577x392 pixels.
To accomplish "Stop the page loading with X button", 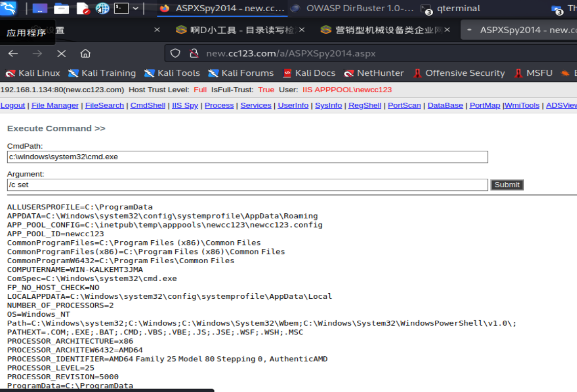I will (x=61, y=53).
